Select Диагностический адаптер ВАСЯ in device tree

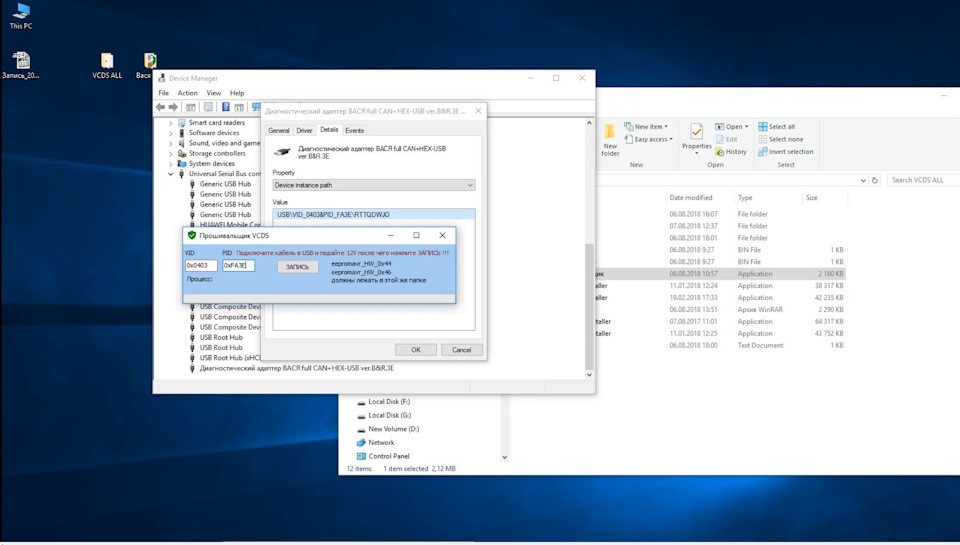[296, 369]
